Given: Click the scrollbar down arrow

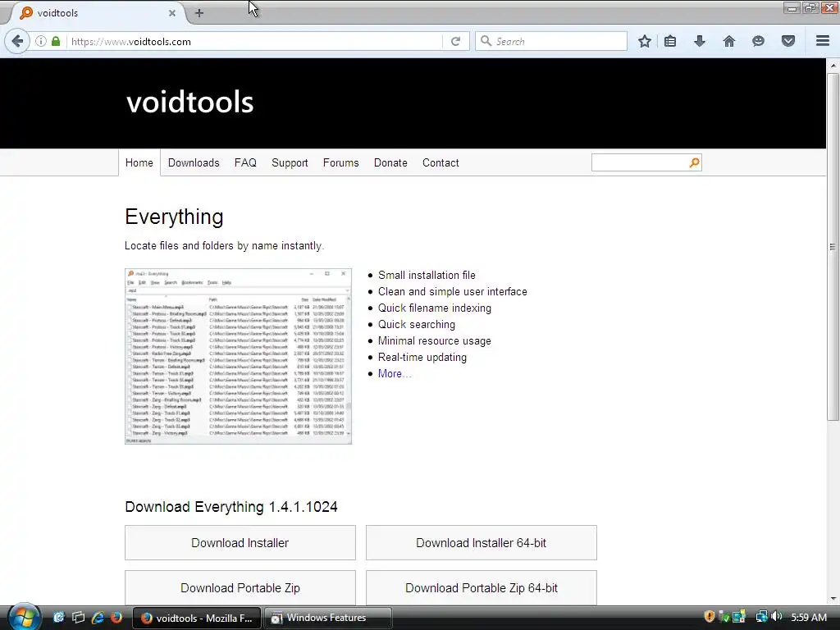Looking at the screenshot, I should pyautogui.click(x=833, y=599).
